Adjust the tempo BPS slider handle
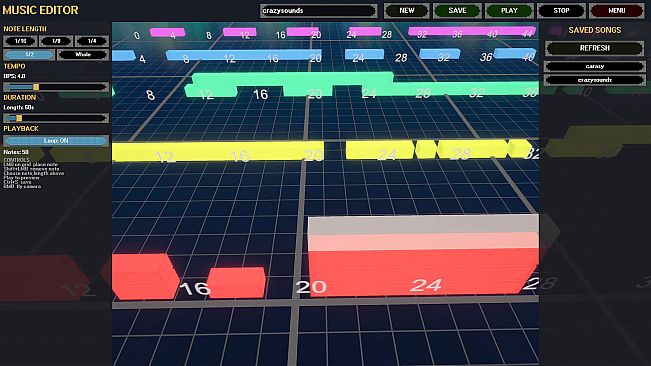The image size is (651, 366). (x=36, y=87)
